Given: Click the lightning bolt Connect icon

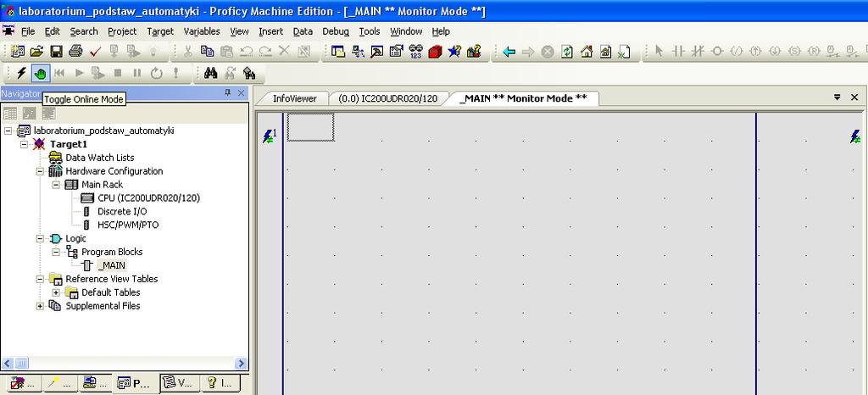Looking at the screenshot, I should [21, 72].
